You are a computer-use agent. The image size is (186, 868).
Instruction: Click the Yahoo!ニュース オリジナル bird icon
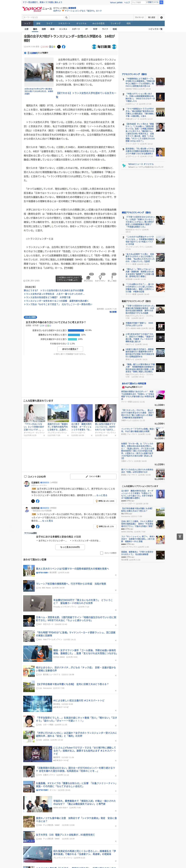click(124, 165)
